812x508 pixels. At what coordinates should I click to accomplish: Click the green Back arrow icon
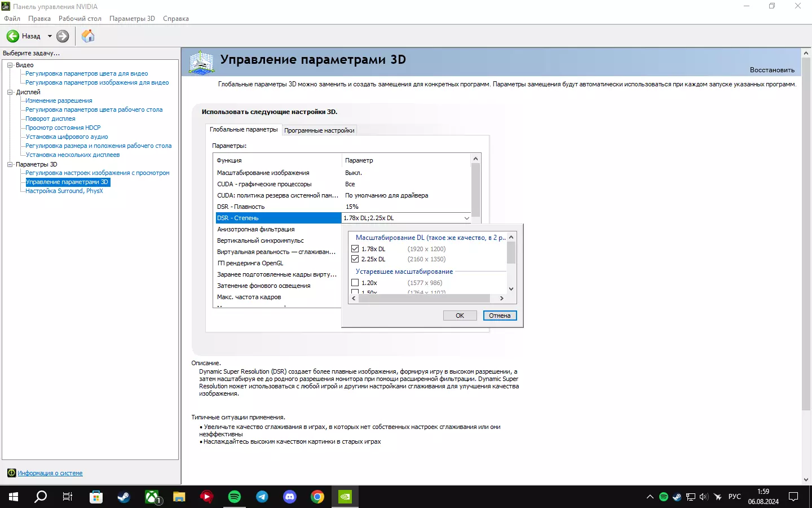click(x=12, y=36)
